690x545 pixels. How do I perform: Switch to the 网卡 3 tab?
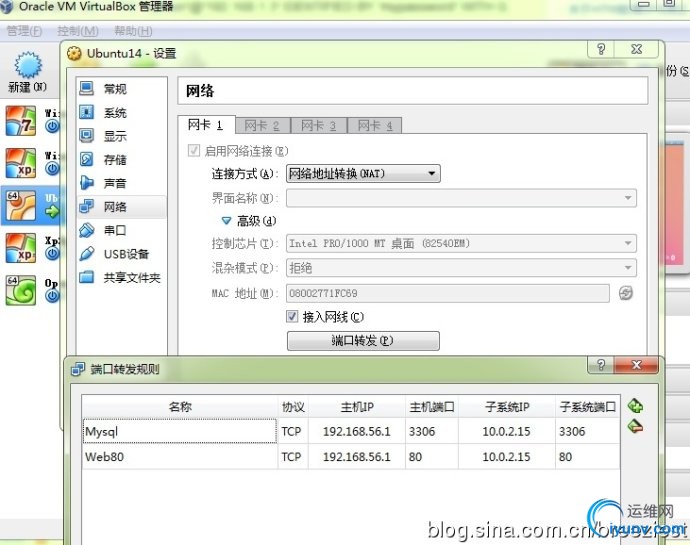pyautogui.click(x=319, y=126)
